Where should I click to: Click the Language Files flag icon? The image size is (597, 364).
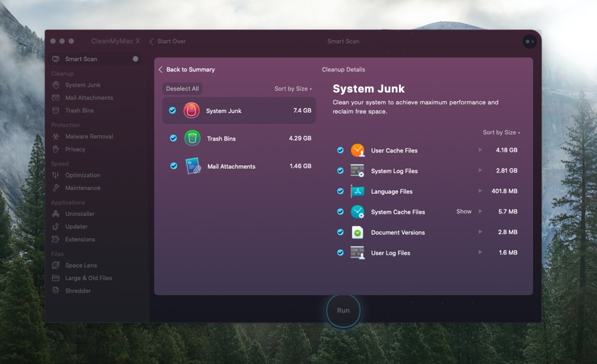click(358, 191)
